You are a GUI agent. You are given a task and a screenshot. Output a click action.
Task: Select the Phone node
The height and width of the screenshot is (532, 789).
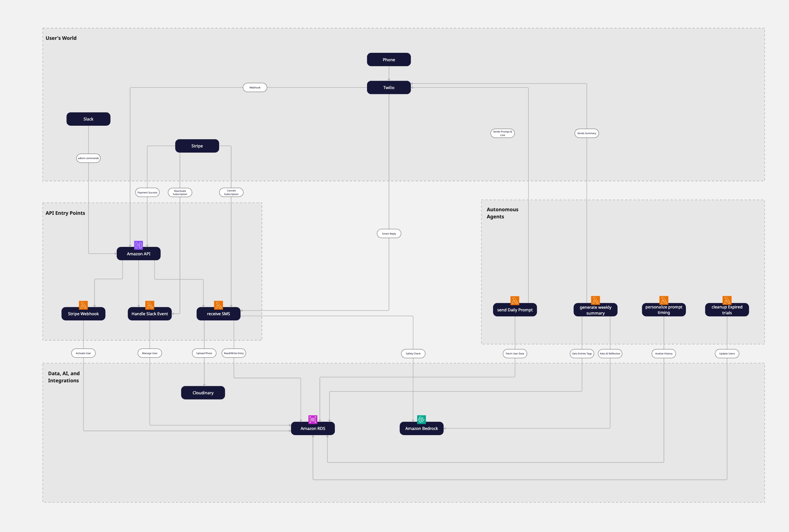pos(389,60)
